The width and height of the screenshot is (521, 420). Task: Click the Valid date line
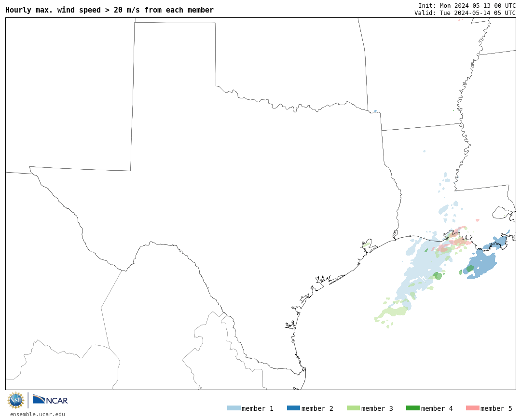tap(465, 13)
